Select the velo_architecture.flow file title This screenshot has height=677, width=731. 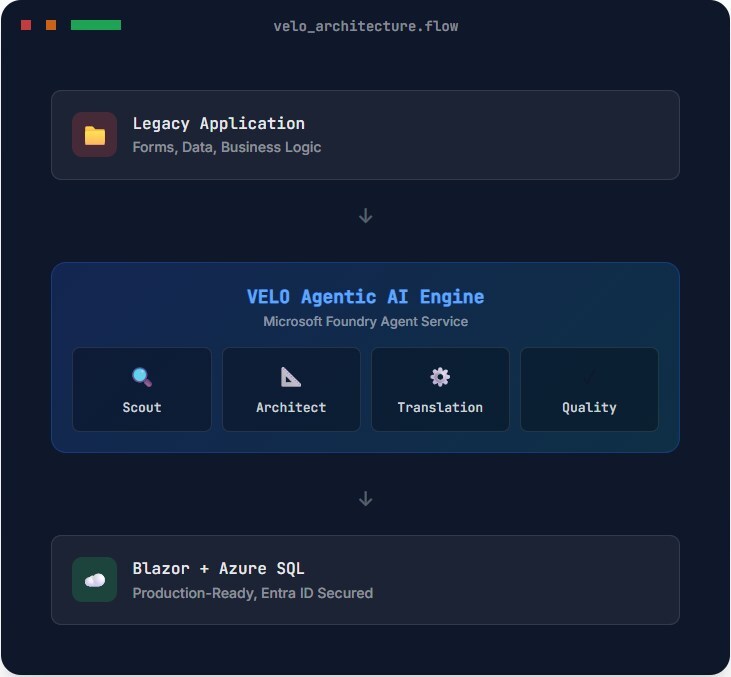pos(366,26)
